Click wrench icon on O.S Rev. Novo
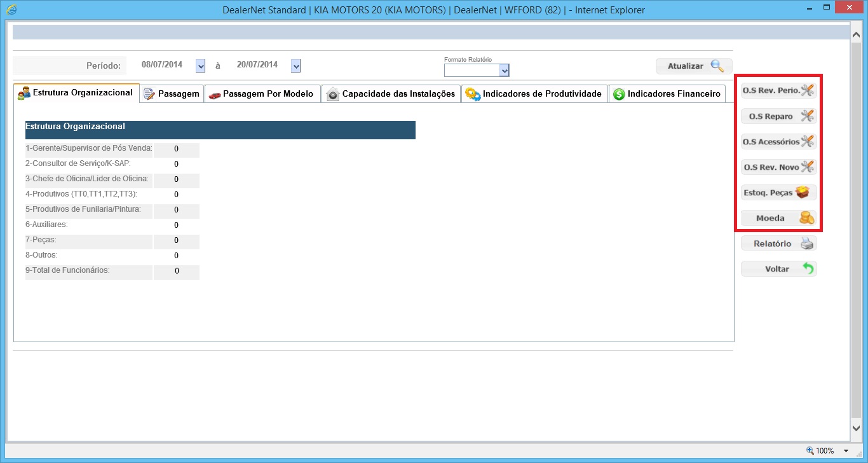This screenshot has height=463, width=868. [807, 167]
